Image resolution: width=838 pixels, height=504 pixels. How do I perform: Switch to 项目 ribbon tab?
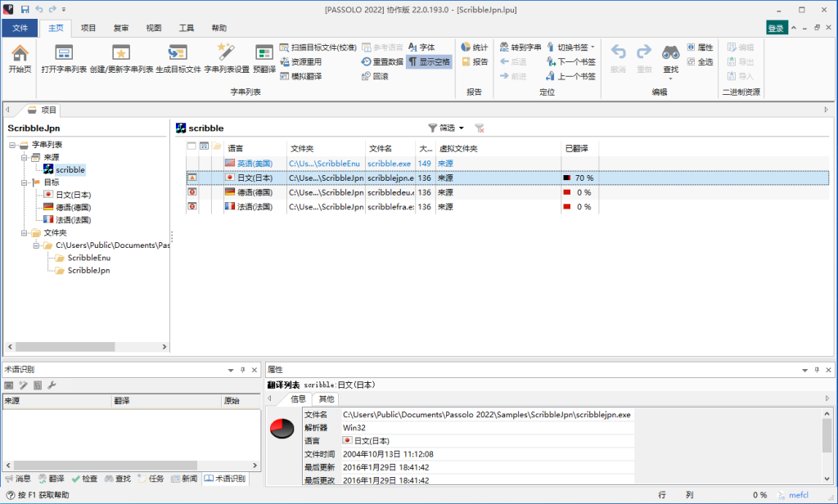click(88, 28)
